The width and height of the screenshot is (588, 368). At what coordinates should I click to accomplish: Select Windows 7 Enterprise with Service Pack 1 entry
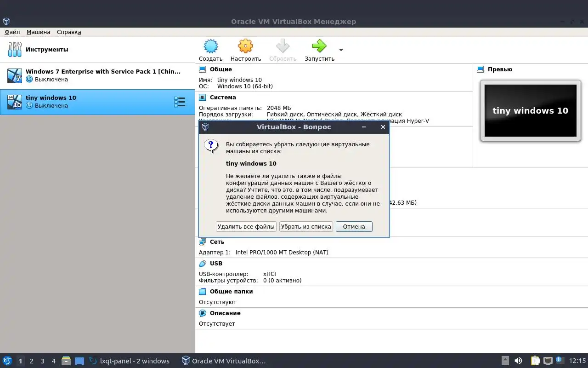[97, 75]
